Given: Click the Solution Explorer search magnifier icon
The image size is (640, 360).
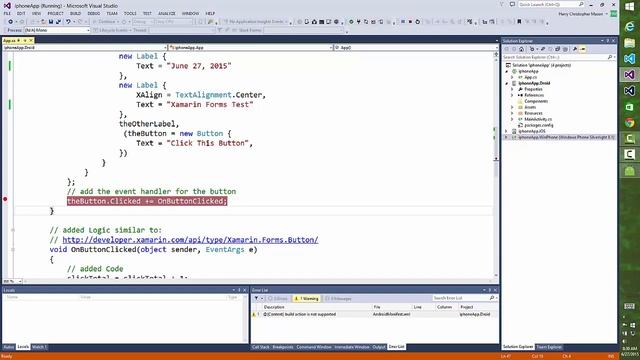Looking at the screenshot, I should tap(610, 57).
